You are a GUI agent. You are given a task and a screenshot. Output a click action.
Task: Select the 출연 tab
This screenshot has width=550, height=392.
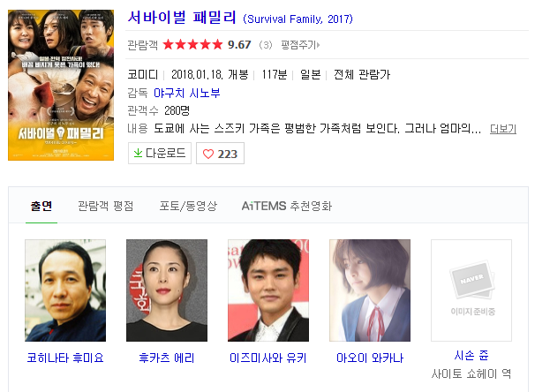41,206
